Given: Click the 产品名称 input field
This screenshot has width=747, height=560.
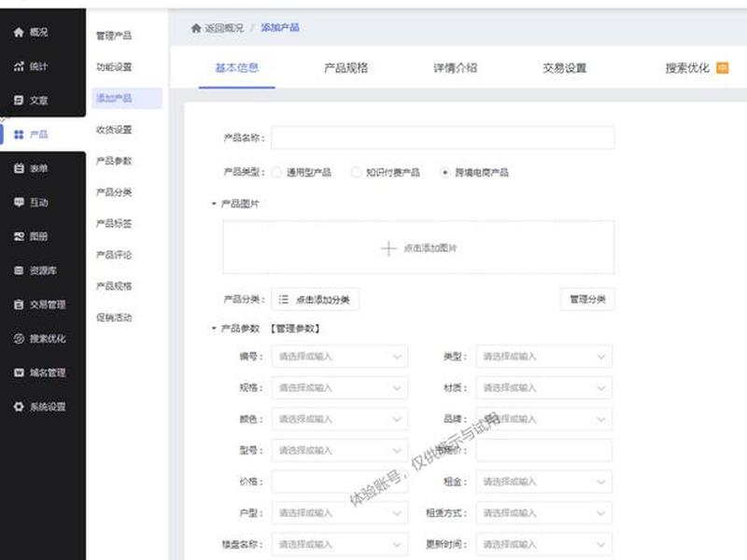Looking at the screenshot, I should point(443,137).
